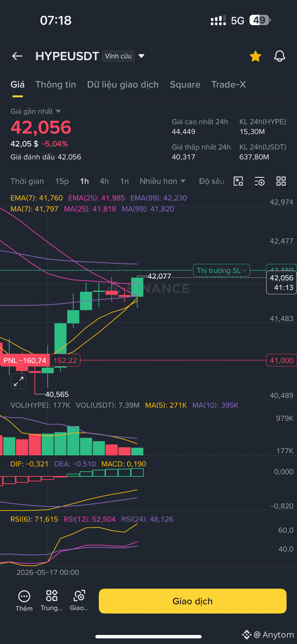
Task: Switch to the Square tab
Action: point(185,85)
